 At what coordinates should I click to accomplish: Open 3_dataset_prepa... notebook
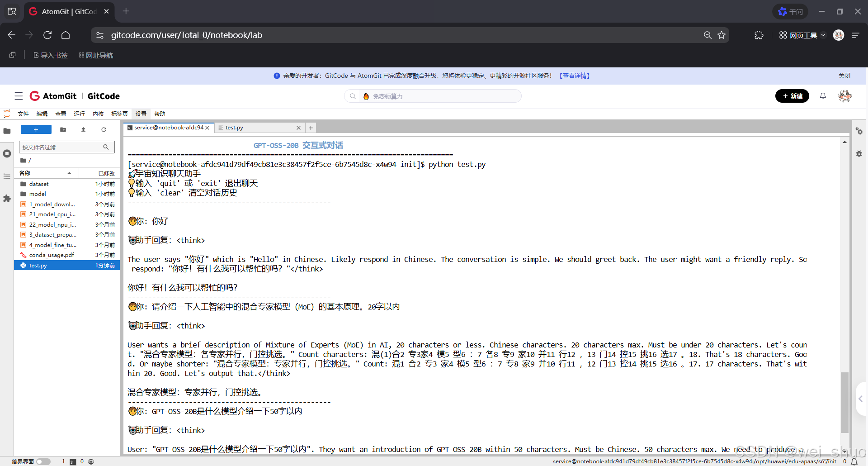[x=67, y=235]
